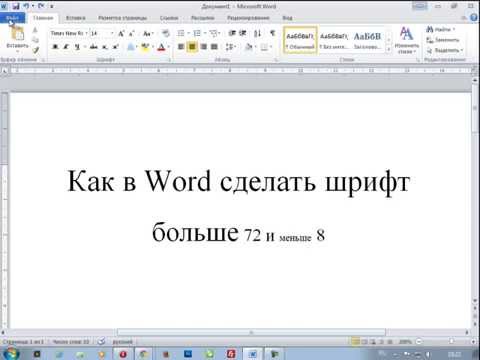
Task: Toggle Underline formatting
Action: click(x=77, y=47)
